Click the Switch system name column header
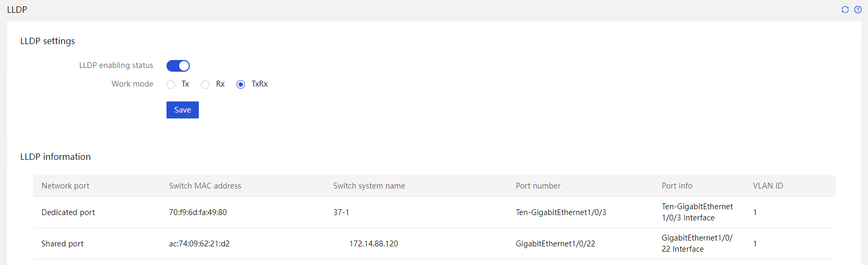 coord(369,186)
